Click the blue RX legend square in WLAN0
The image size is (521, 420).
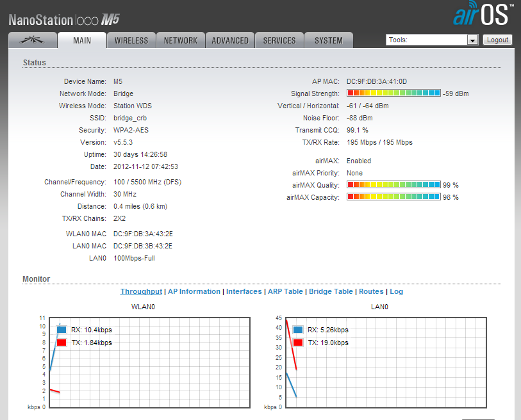click(x=62, y=330)
